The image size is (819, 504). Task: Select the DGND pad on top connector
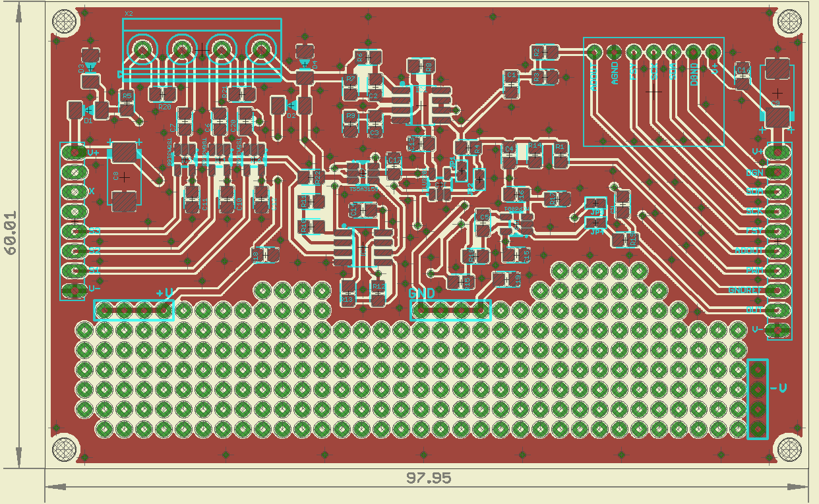coord(693,51)
